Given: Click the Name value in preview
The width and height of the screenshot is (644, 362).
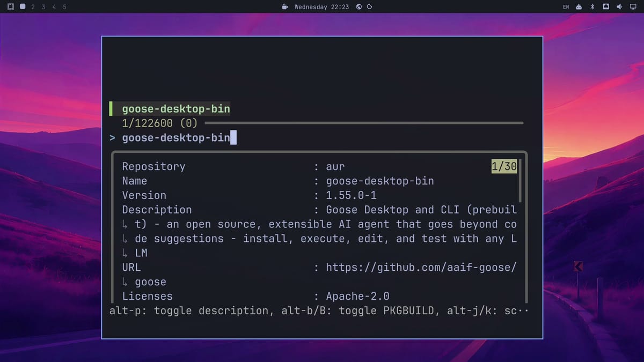Looking at the screenshot, I should tap(380, 181).
